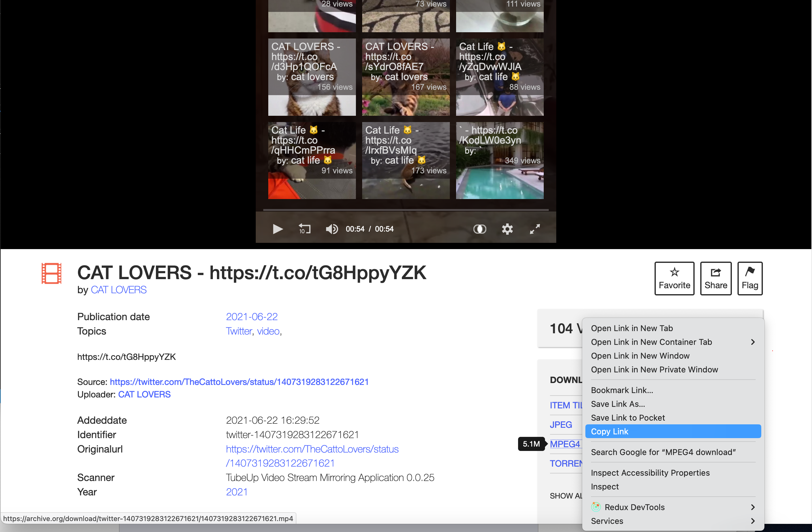
Task: Open related video d3Hp1QOFcA thumbnail
Action: pos(312,77)
